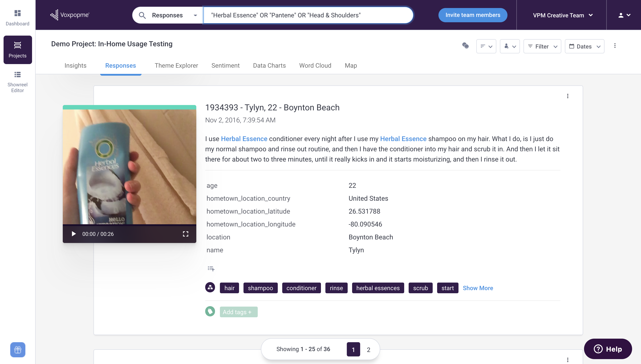Image resolution: width=641 pixels, height=364 pixels.
Task: Focus the search query input field
Action: (308, 15)
